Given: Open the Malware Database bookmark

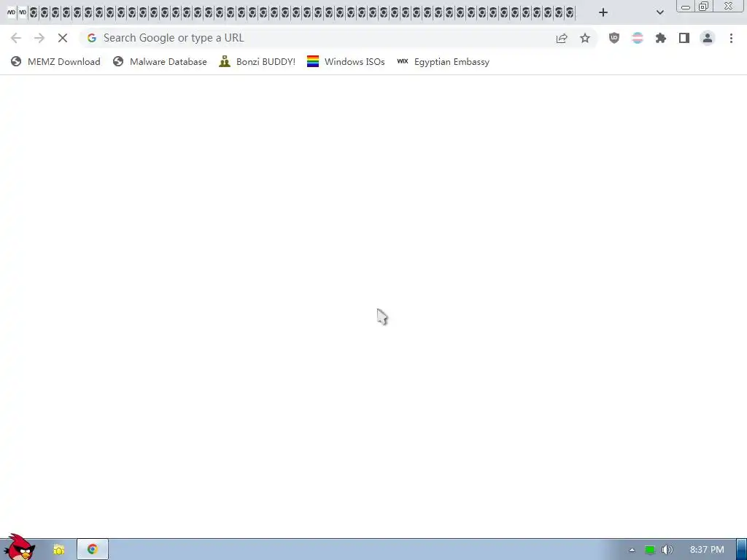Looking at the screenshot, I should click(160, 62).
